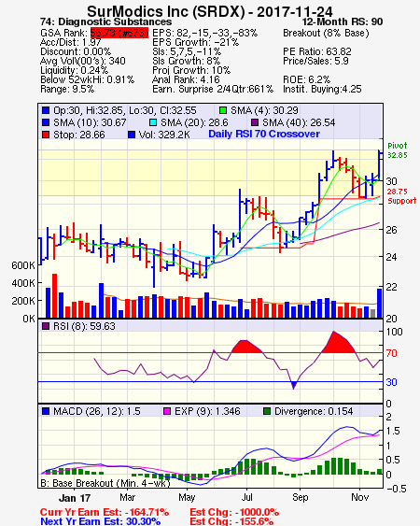The height and width of the screenshot is (526, 420).
Task: Click the red RSI 70 threshold label
Action: point(391,353)
